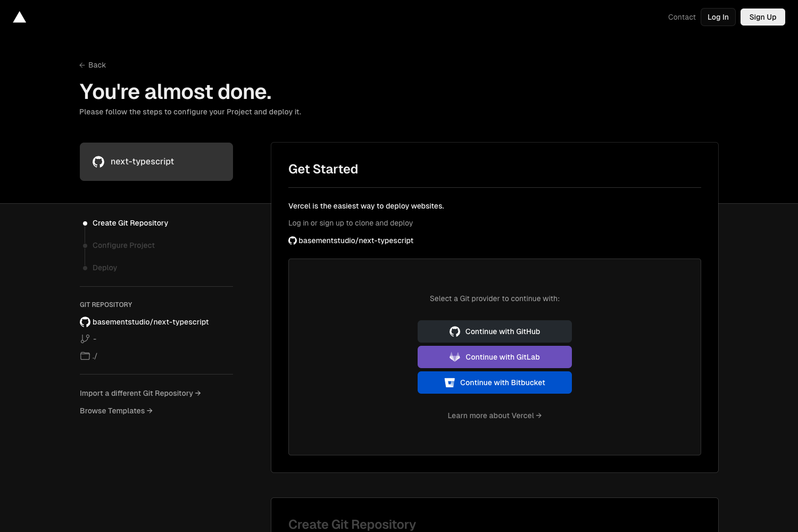This screenshot has width=798, height=532.
Task: Click Import a different Git Repository
Action: coord(140,393)
